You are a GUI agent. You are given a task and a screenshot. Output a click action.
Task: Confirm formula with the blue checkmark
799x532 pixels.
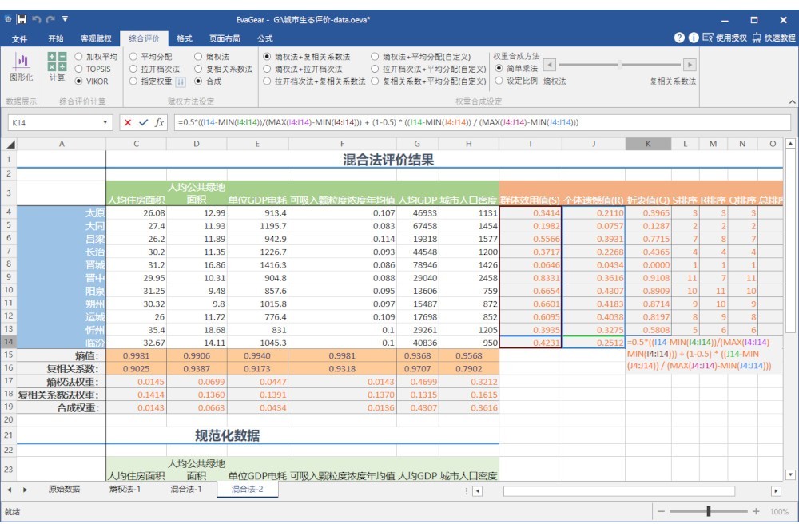point(143,122)
